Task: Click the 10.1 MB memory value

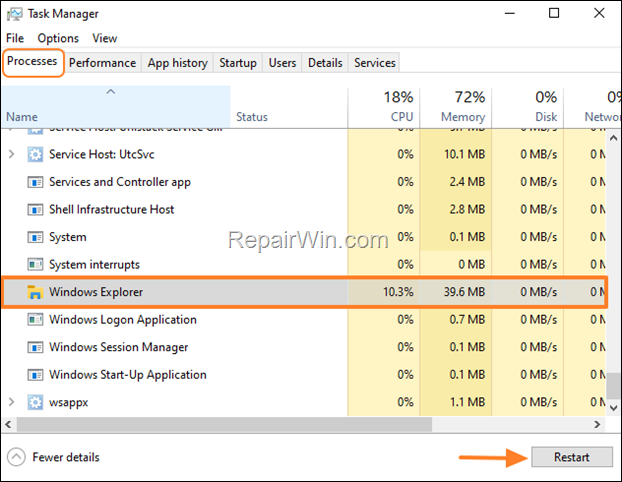Action: pyautogui.click(x=465, y=154)
